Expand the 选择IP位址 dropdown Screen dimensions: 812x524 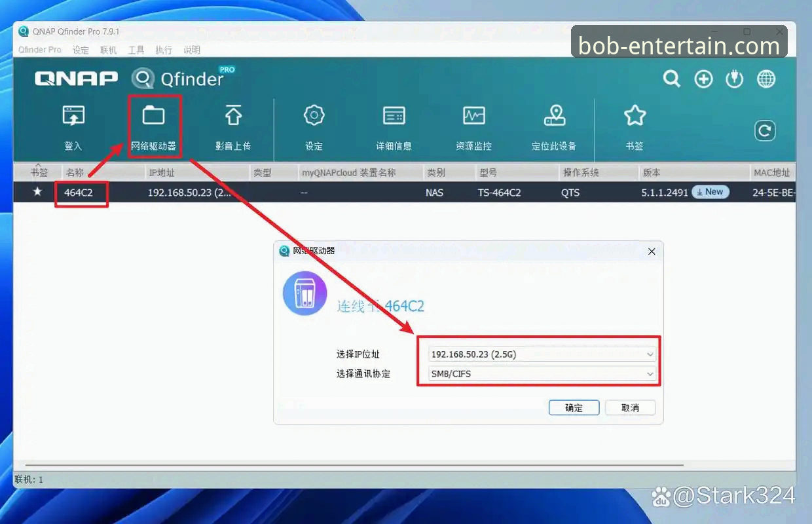pyautogui.click(x=542, y=354)
